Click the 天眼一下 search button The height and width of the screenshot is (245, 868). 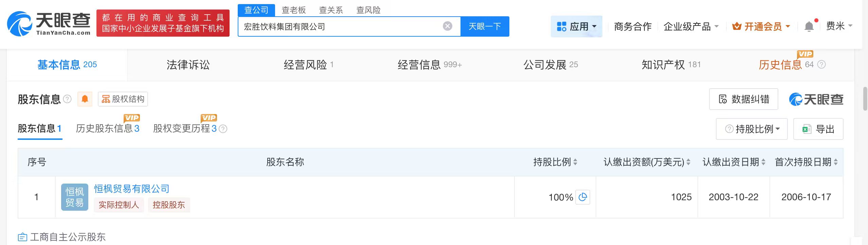click(x=485, y=26)
